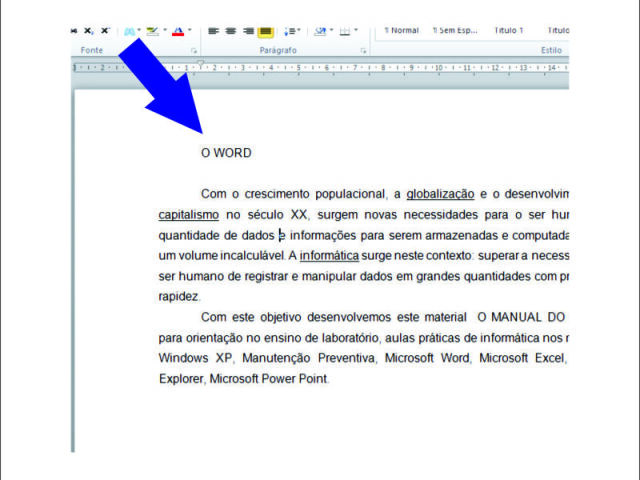Screen dimensions: 640x480
Task: Click the underlined word globalização
Action: [440, 194]
